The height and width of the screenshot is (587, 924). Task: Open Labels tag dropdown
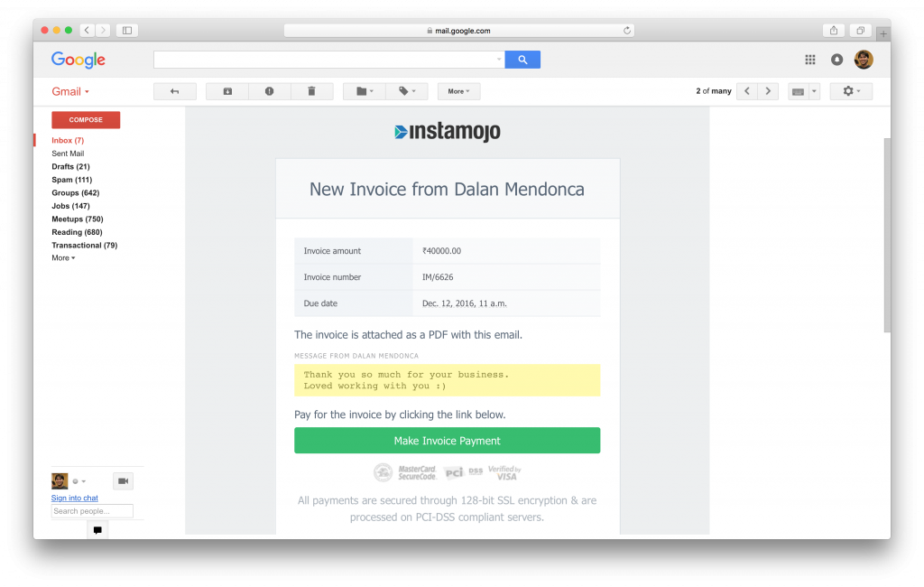click(407, 91)
